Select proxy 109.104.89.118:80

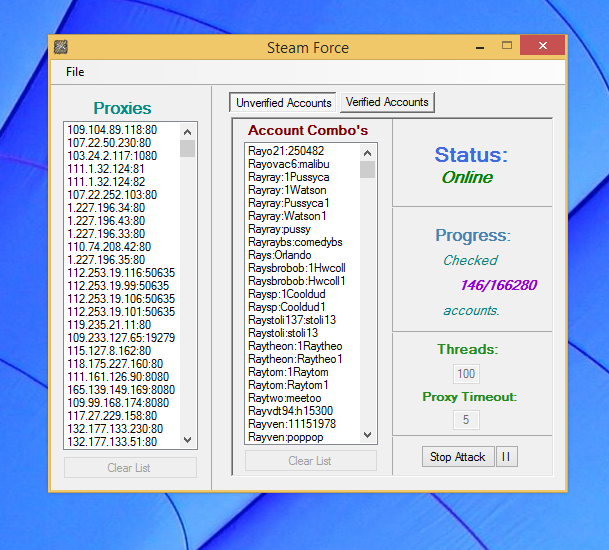pos(112,130)
